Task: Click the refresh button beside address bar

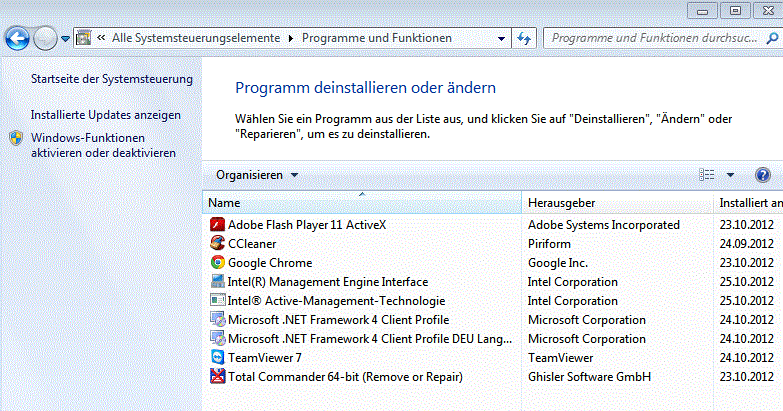Action: click(x=524, y=38)
